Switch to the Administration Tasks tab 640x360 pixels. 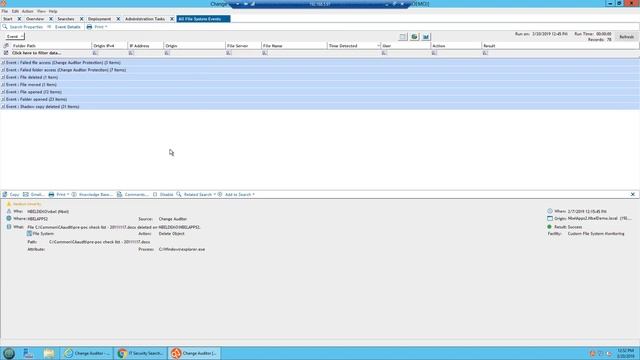(x=145, y=19)
